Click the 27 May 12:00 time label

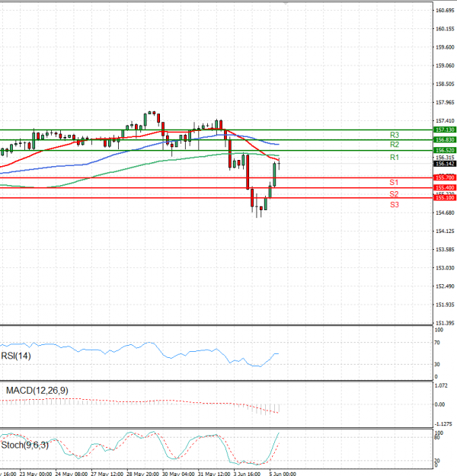(x=107, y=474)
